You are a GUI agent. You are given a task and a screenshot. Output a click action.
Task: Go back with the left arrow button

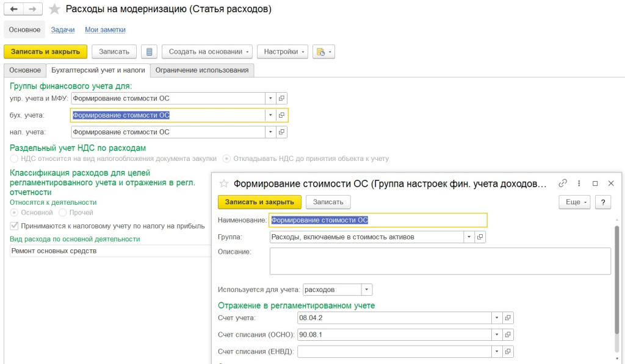13,9
